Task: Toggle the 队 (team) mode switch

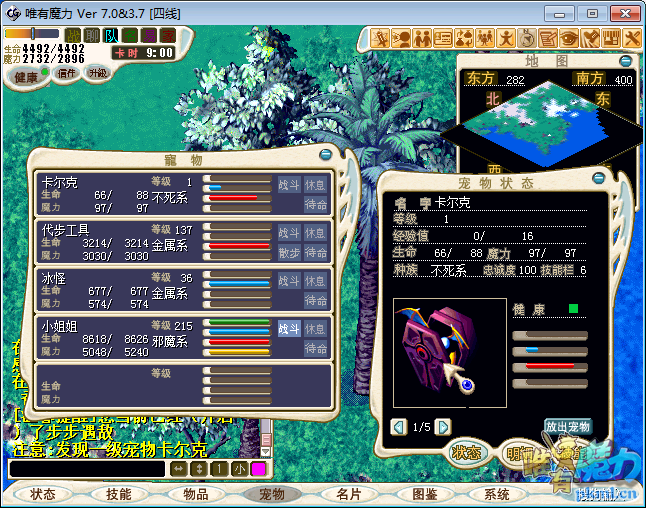Action: tap(111, 36)
